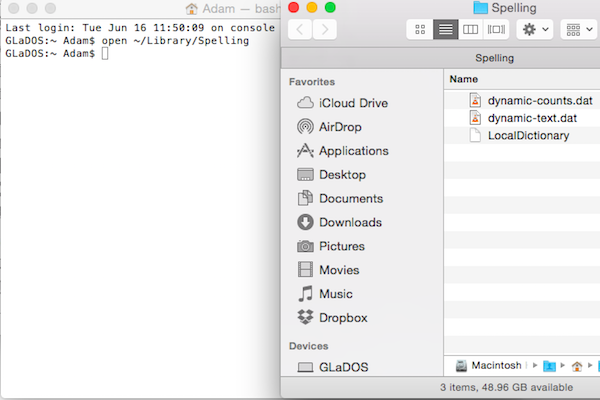Go forward in Finder navigation
The height and width of the screenshot is (400, 600).
click(324, 29)
